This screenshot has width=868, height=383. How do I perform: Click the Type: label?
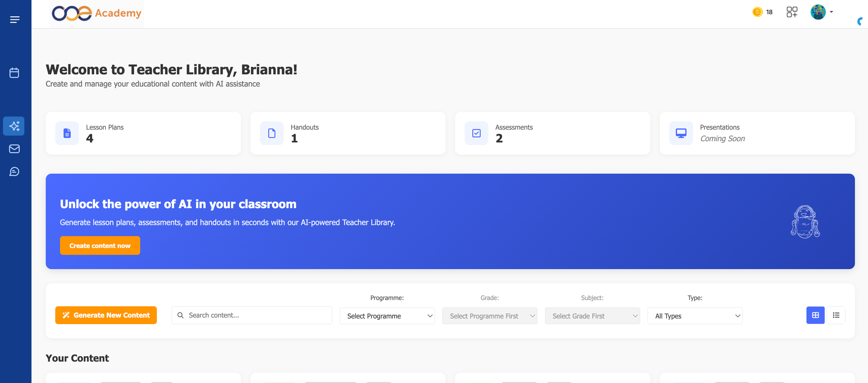(x=695, y=298)
